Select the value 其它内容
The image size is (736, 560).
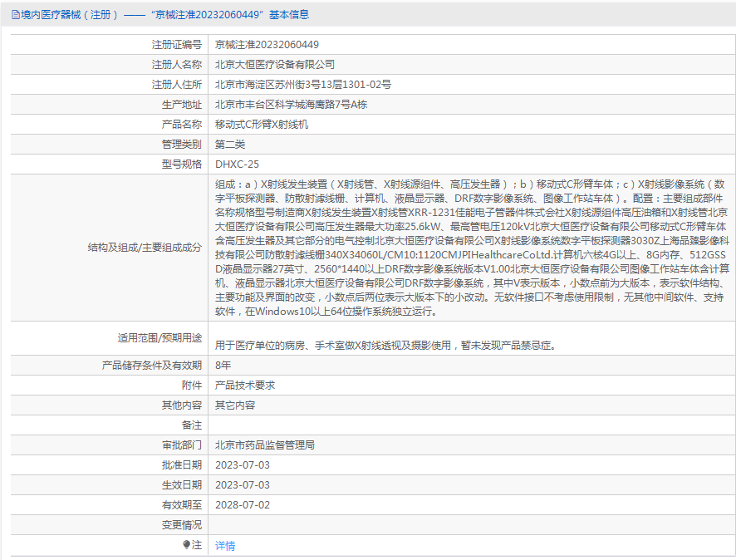point(235,405)
